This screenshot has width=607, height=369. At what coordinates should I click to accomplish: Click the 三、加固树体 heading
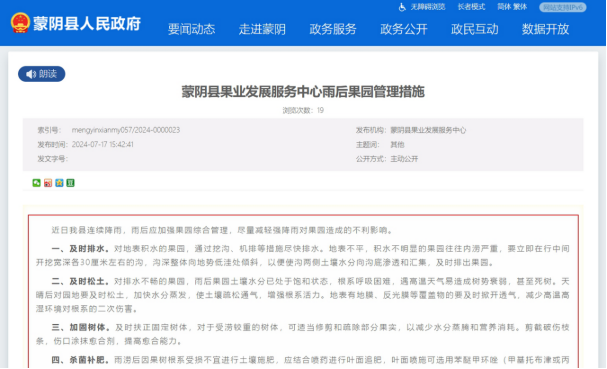coord(81,328)
